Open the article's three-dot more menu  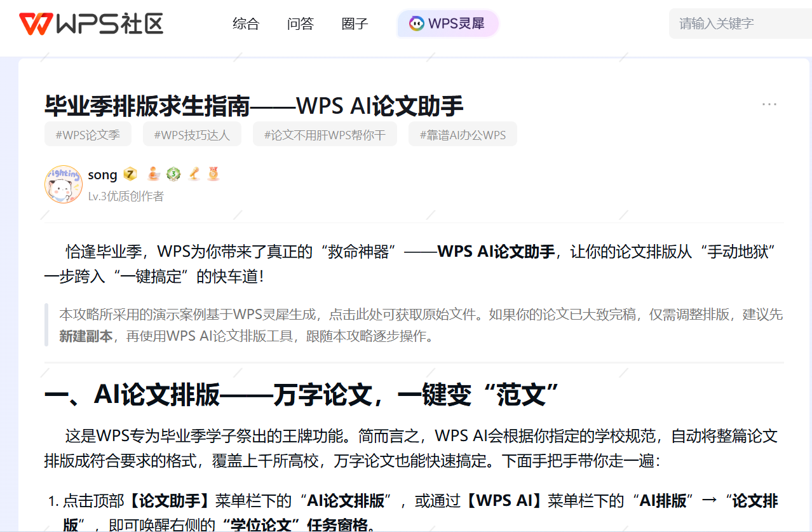769,104
